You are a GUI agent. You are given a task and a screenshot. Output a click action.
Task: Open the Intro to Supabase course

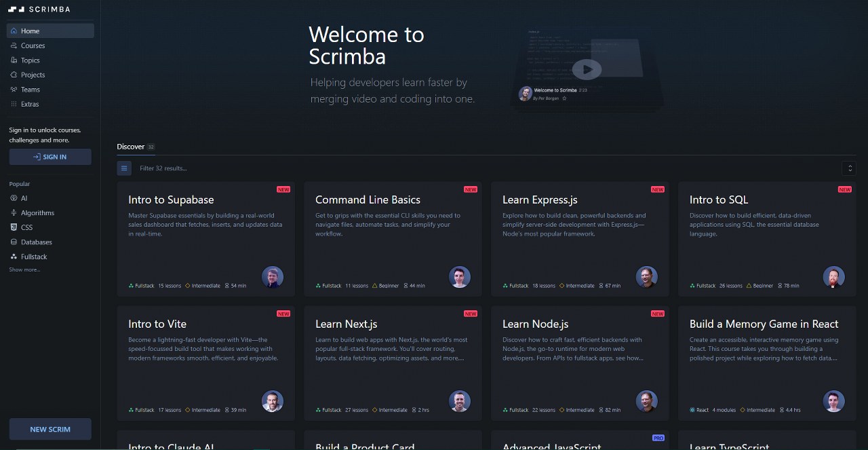206,239
